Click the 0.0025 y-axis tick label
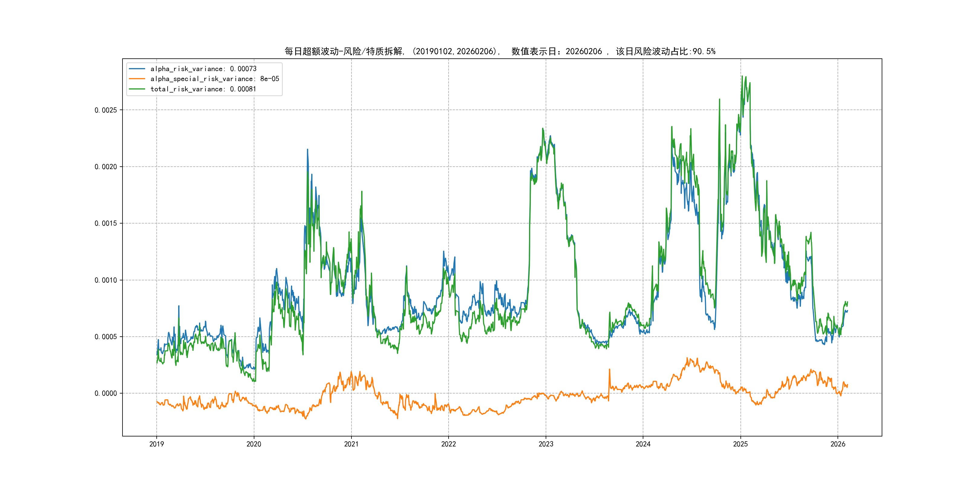The height and width of the screenshot is (490, 980). click(106, 110)
